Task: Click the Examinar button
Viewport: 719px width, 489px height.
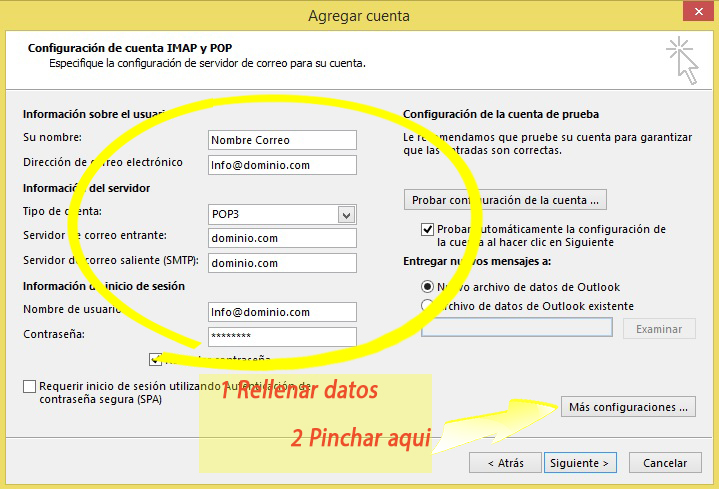Action: (x=659, y=329)
